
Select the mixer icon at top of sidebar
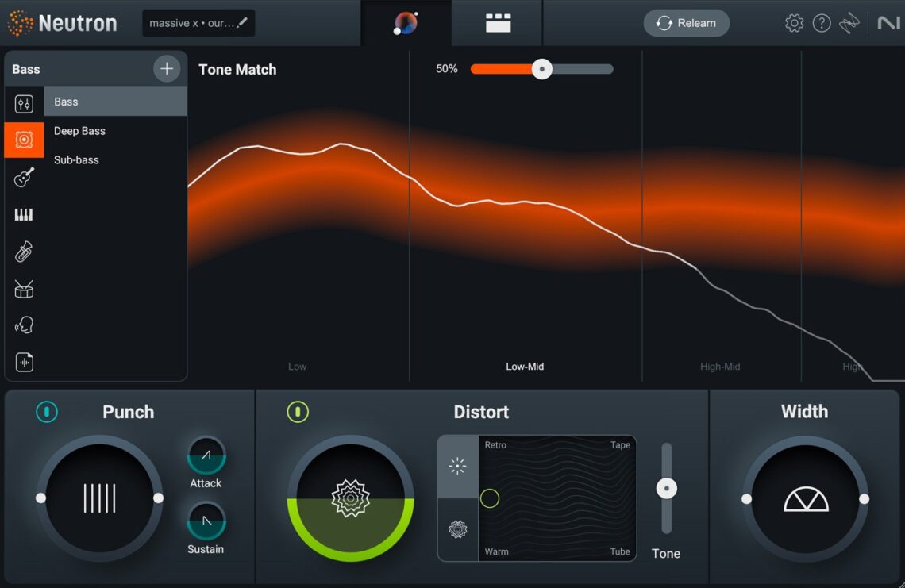pos(24,102)
